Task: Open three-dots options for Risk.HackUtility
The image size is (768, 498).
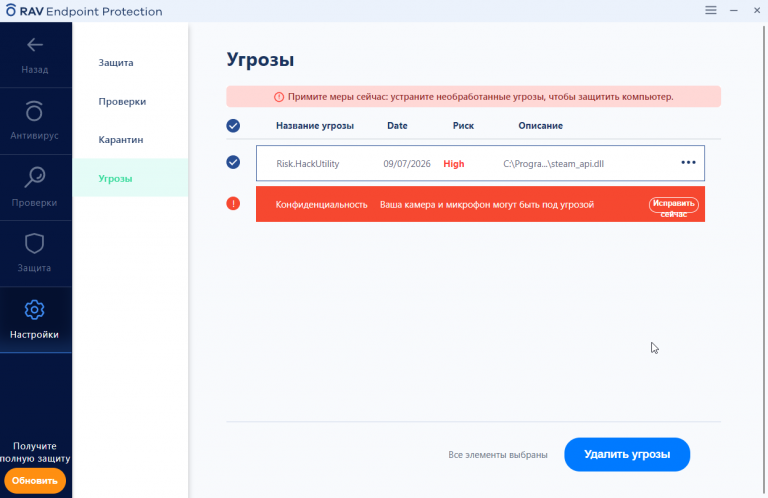Action: [688, 163]
